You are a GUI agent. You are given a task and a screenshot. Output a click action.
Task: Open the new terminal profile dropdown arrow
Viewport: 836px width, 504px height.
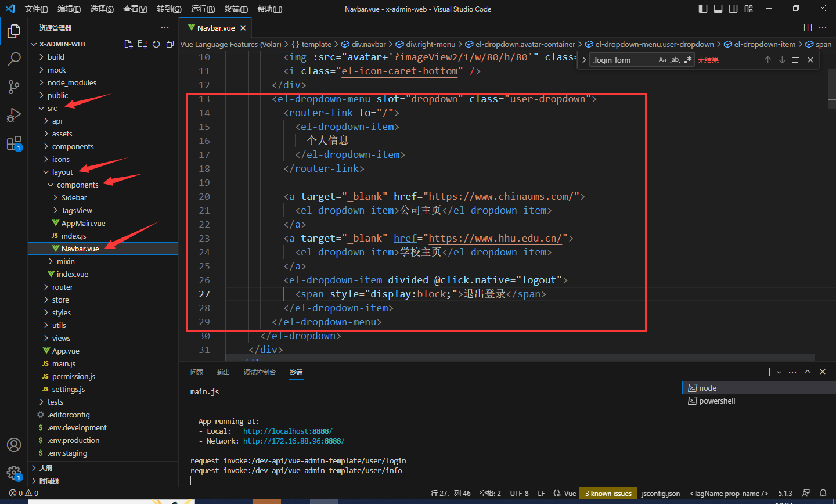click(779, 372)
